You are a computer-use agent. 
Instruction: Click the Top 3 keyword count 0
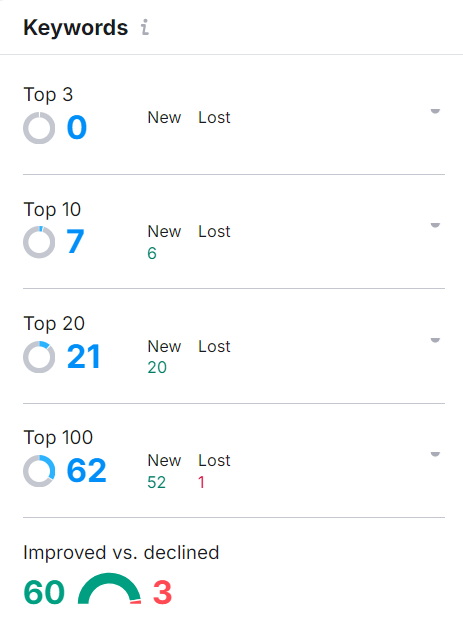[x=77, y=127]
